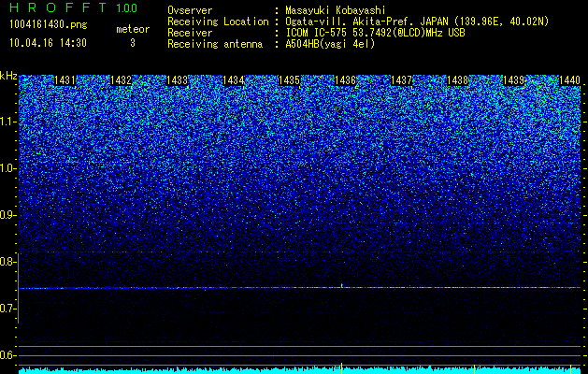Click the meteor count value 3

pos(133,43)
